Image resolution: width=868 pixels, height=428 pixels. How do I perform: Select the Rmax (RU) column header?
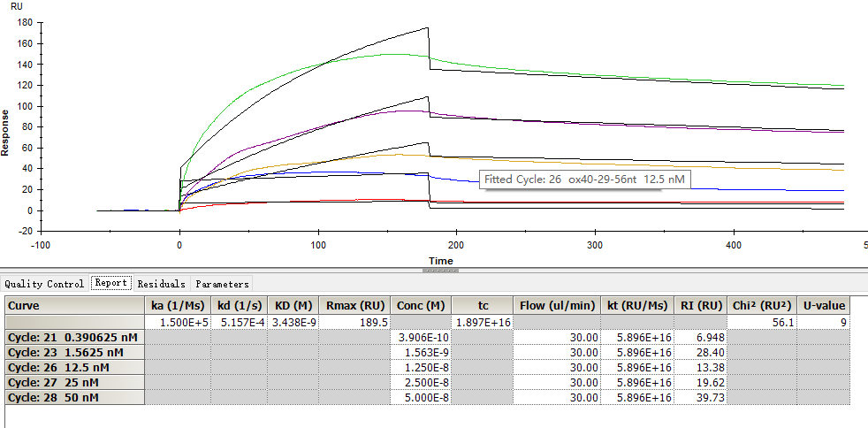[354, 306]
